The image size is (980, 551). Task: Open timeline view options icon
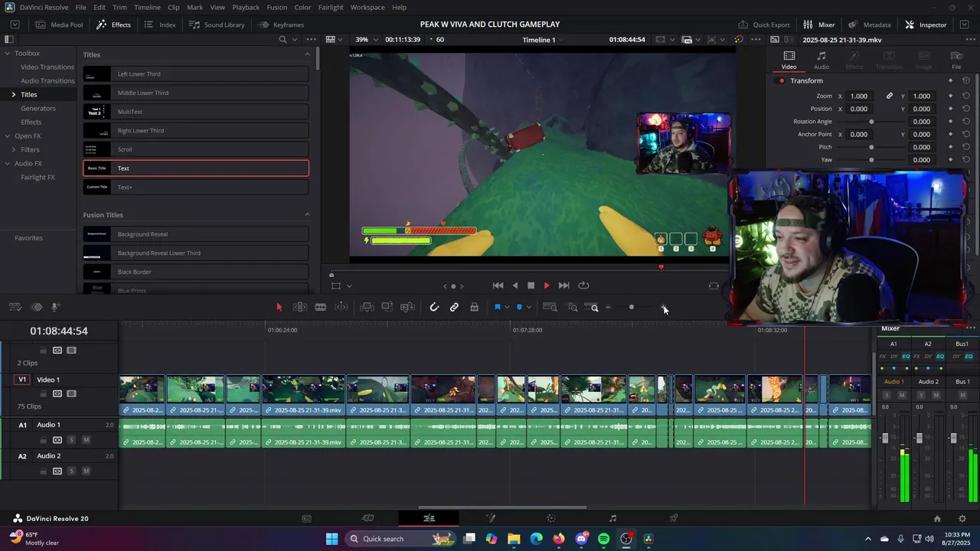pos(15,307)
